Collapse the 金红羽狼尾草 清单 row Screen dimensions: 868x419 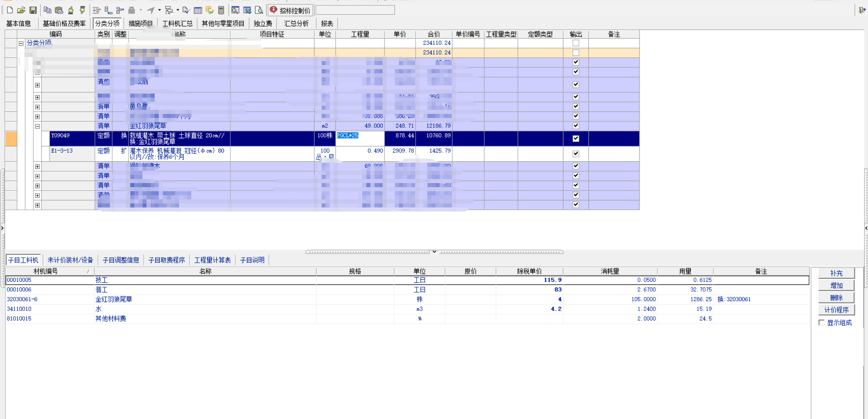pyautogui.click(x=37, y=126)
